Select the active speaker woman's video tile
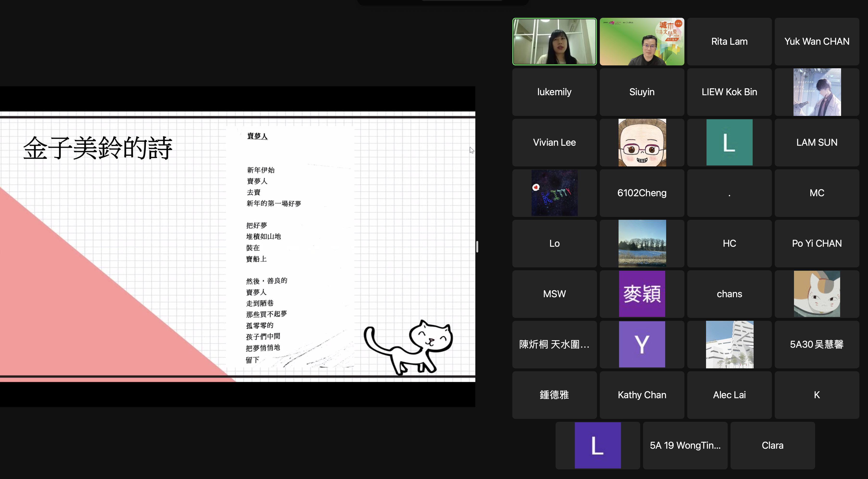The width and height of the screenshot is (868, 479). pos(554,41)
